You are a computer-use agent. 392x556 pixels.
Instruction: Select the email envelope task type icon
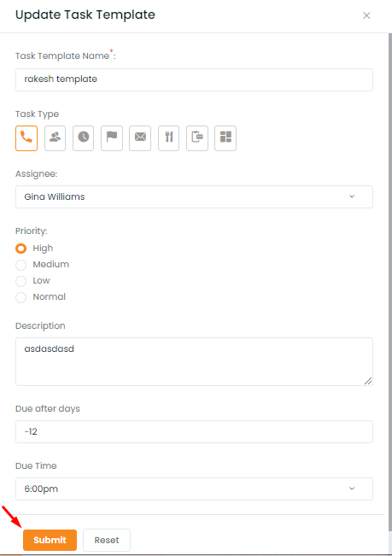140,138
